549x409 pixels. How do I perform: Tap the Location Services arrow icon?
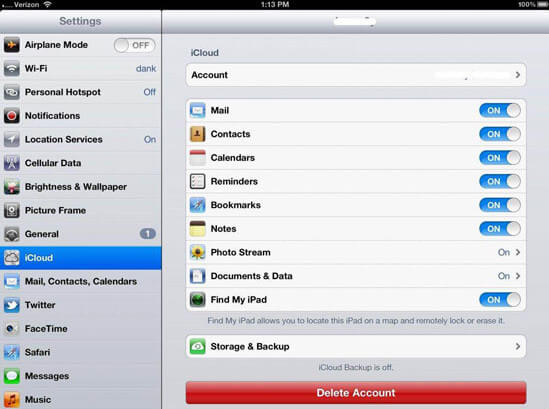click(12, 139)
